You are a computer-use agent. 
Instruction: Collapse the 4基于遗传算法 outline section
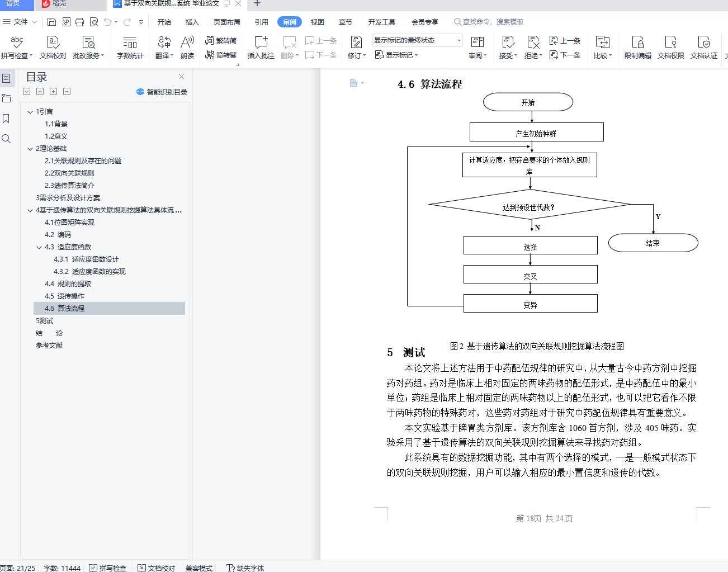30,210
